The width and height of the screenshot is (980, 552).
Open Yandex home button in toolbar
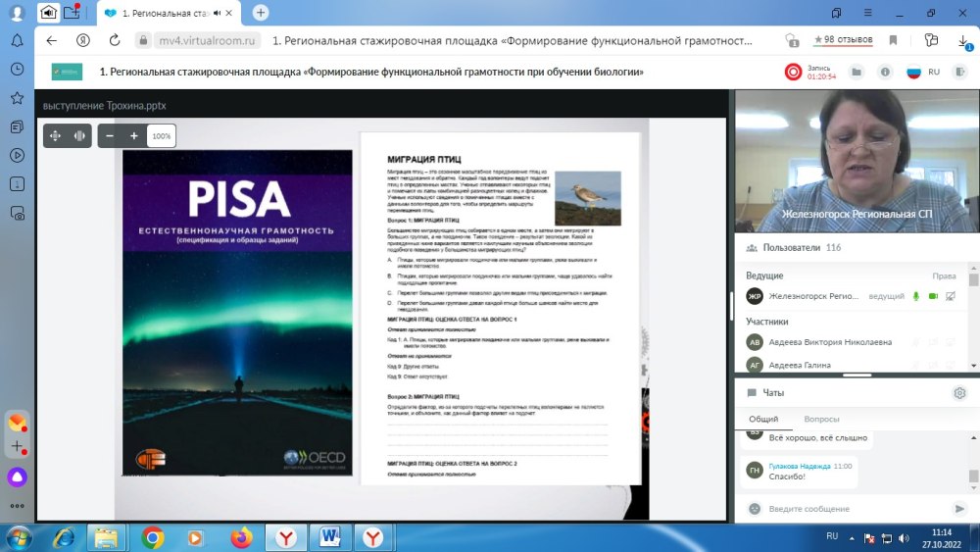83,40
